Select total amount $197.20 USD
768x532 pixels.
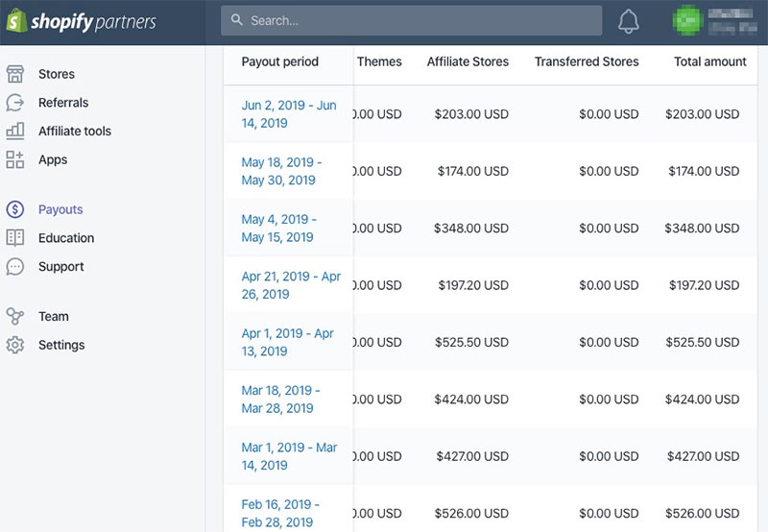pyautogui.click(x=705, y=285)
